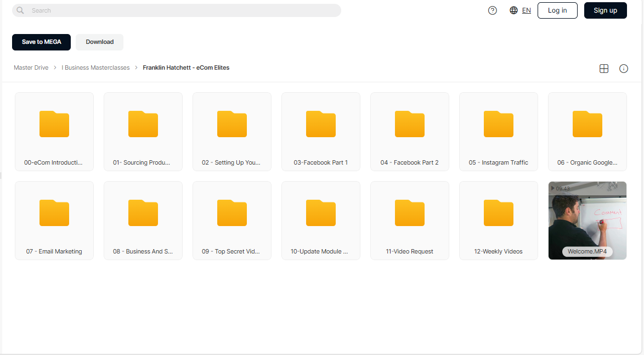Focus the Search input field
This screenshot has width=644, height=355.
(x=177, y=10)
